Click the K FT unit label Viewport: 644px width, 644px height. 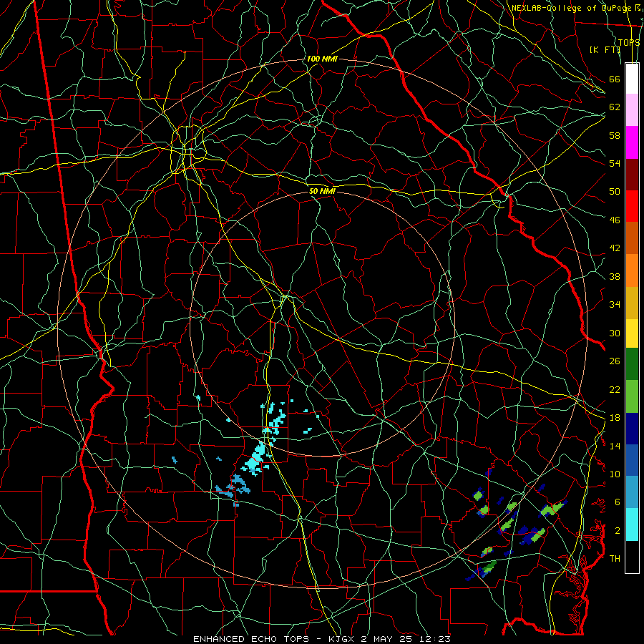click(x=605, y=49)
